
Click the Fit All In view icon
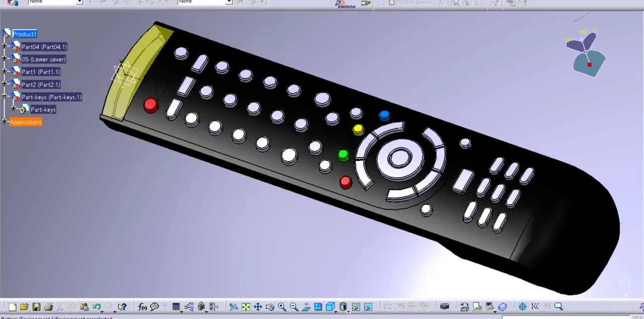coord(246,307)
